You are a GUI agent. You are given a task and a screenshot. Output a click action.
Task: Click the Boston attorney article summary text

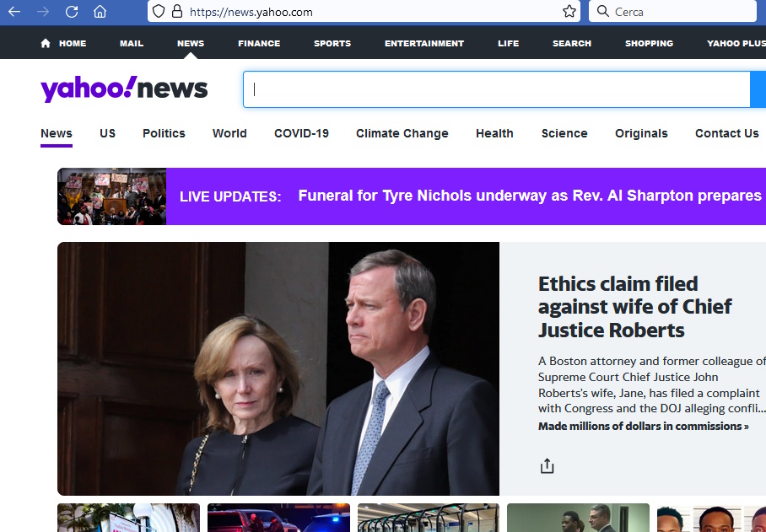point(651,384)
